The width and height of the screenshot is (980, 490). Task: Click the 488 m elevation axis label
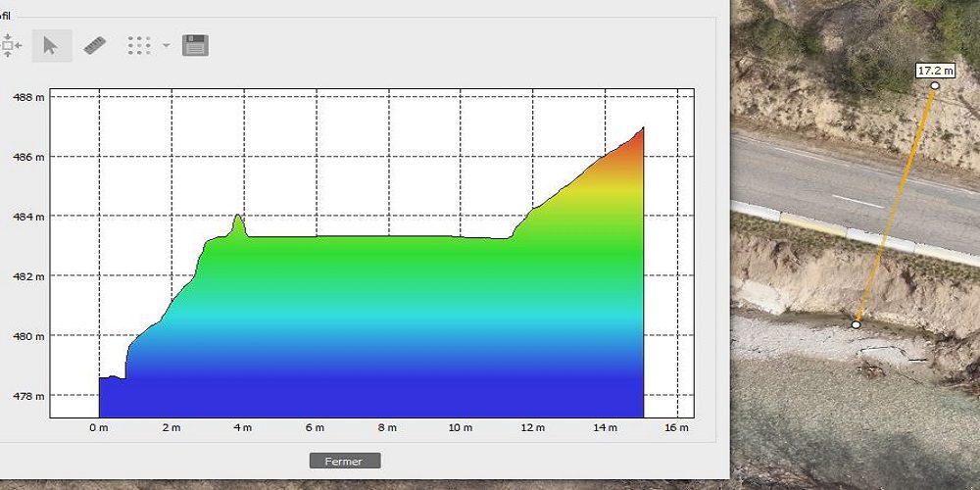(26, 97)
